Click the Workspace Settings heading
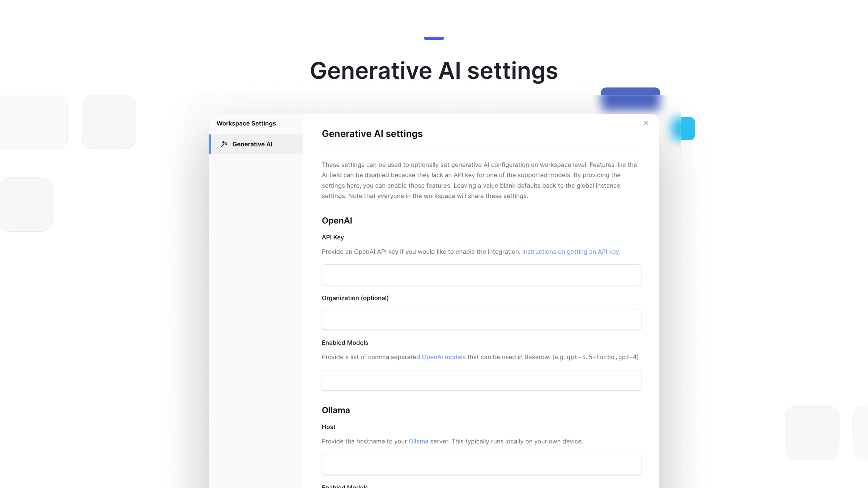 (x=246, y=123)
